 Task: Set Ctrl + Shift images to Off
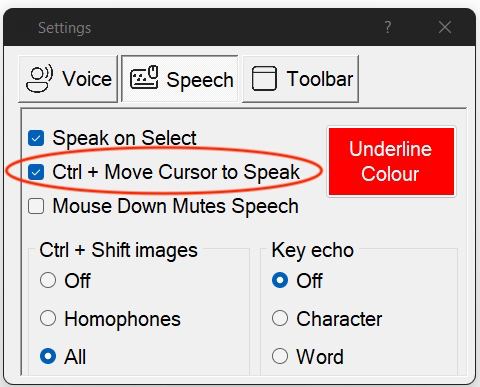point(48,280)
